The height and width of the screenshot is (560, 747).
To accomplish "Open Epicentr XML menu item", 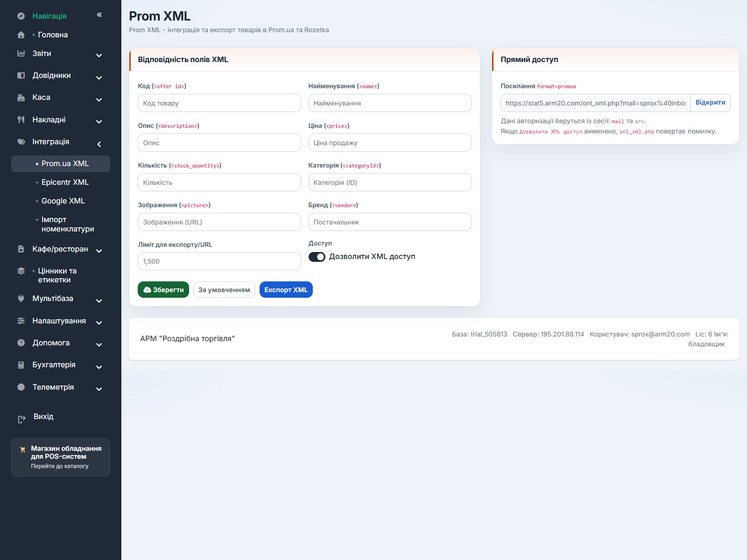I will (x=65, y=182).
